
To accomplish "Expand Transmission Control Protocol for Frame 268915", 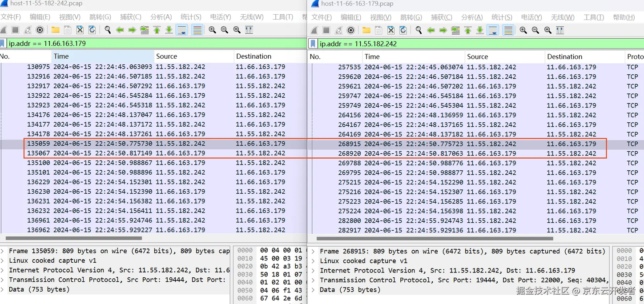I will click(314, 280).
